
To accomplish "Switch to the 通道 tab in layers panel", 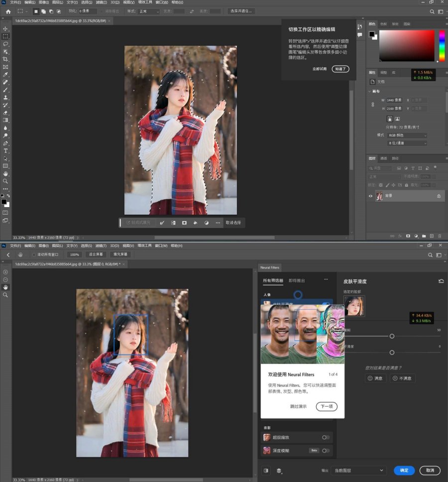I will (x=383, y=158).
